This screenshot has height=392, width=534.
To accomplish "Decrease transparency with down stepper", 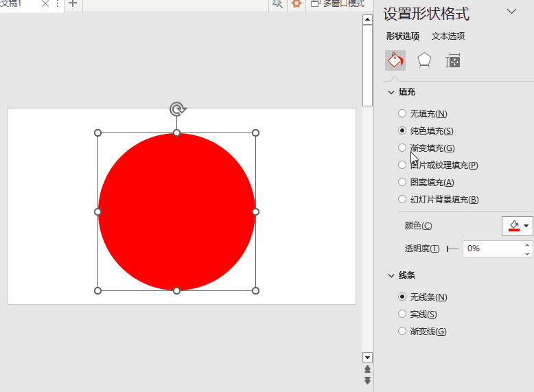I will [x=527, y=253].
